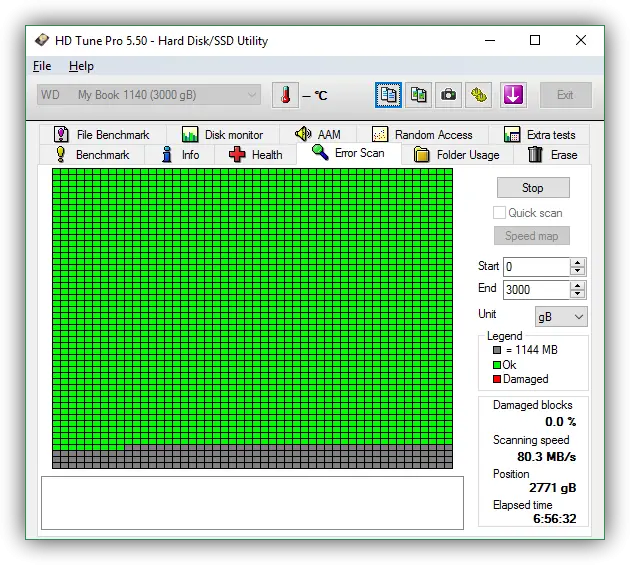
Task: Open the Random Access tab
Action: [422, 134]
